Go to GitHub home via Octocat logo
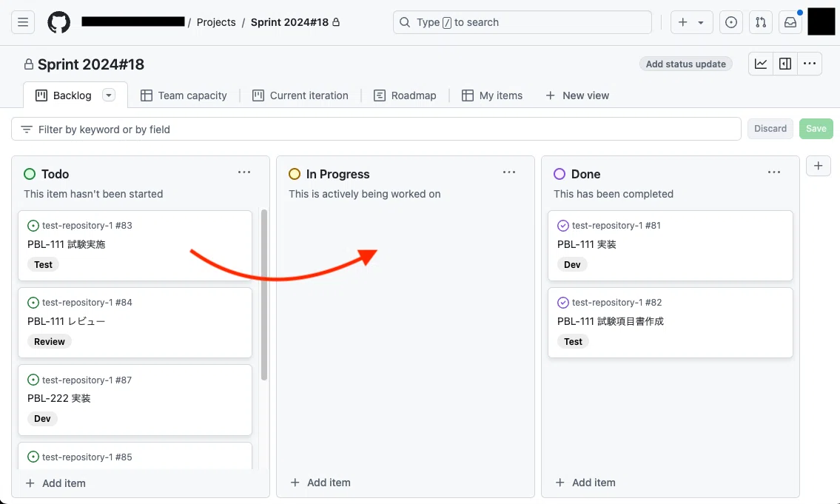This screenshot has height=504, width=840. 59,22
